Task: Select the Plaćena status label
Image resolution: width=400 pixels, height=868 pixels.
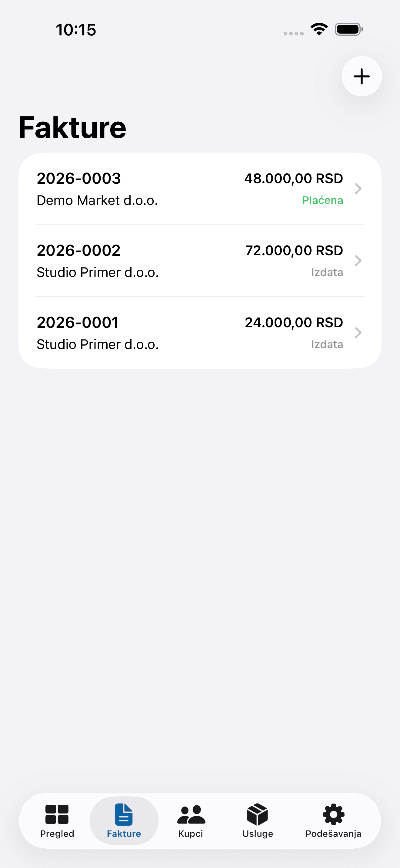Action: pos(322,200)
